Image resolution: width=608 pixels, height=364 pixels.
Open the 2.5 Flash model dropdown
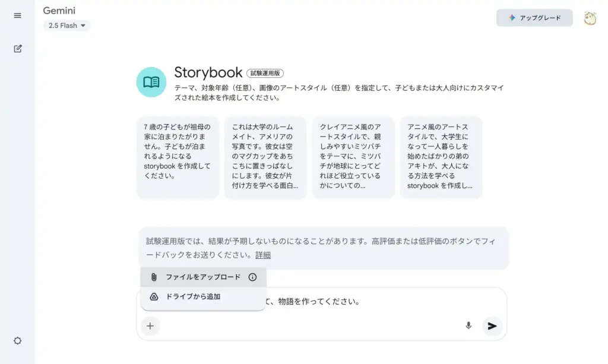[66, 26]
